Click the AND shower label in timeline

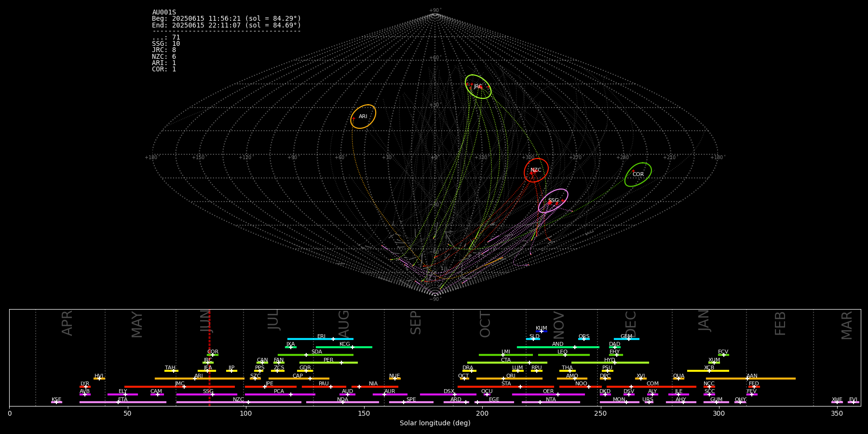[557, 344]
